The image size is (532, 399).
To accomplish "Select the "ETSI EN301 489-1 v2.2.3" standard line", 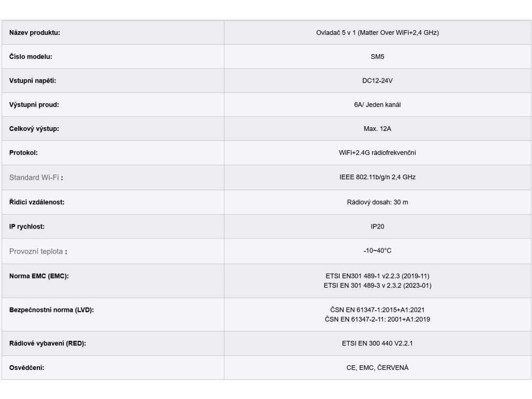I will tap(377, 276).
